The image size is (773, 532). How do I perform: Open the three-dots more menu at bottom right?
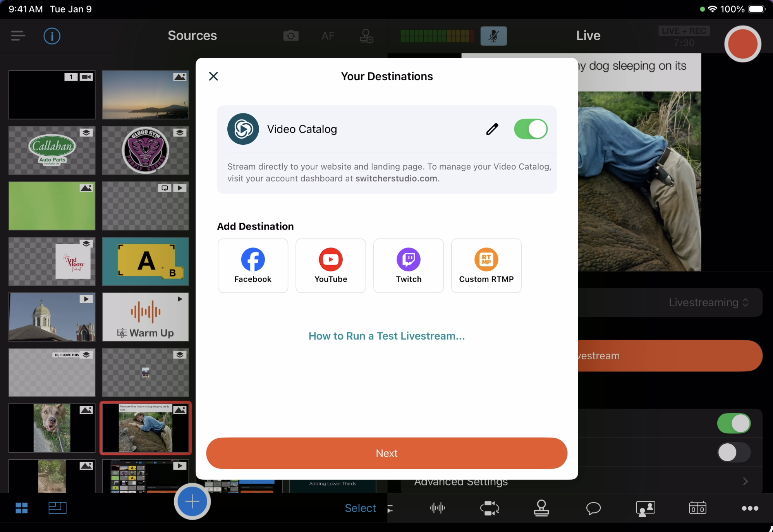[x=750, y=508]
